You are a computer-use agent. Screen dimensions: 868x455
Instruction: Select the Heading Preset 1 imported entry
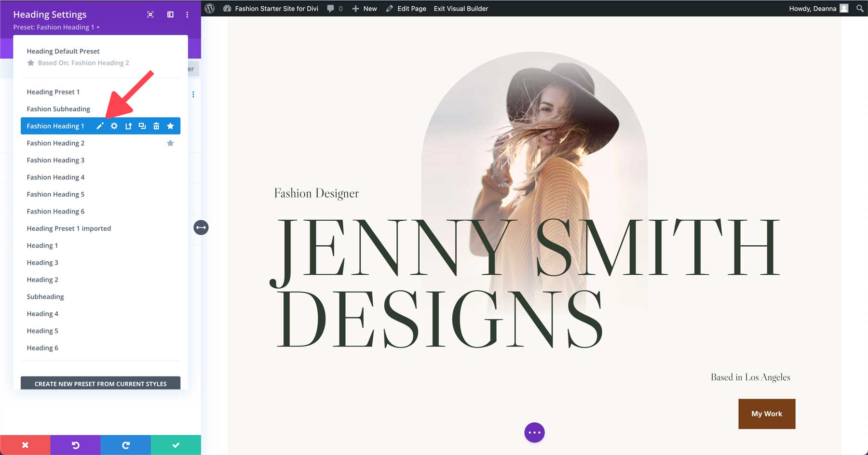coord(68,228)
